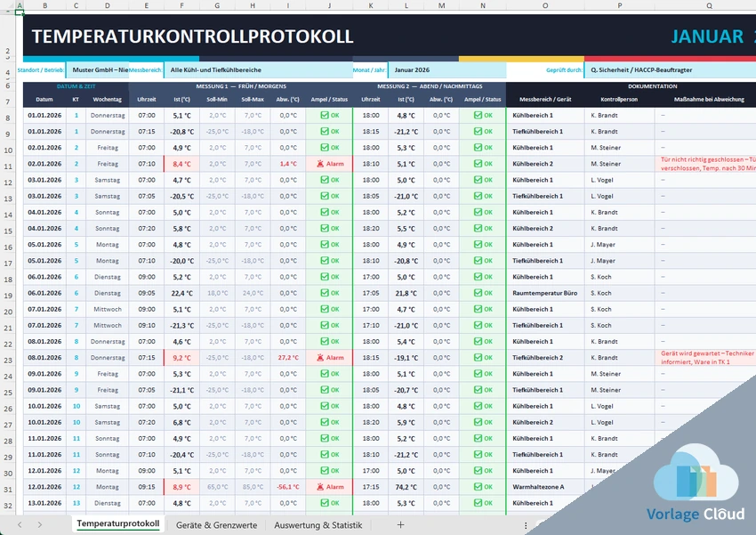The image size is (756, 535).
Task: Click the 09:15 morning time cell
Action: 147,487
